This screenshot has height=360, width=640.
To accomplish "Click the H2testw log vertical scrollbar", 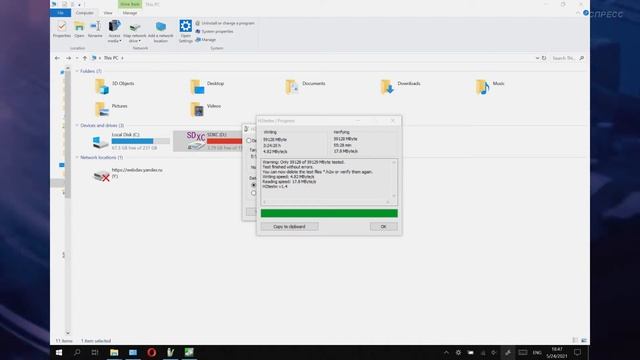I will pos(394,179).
